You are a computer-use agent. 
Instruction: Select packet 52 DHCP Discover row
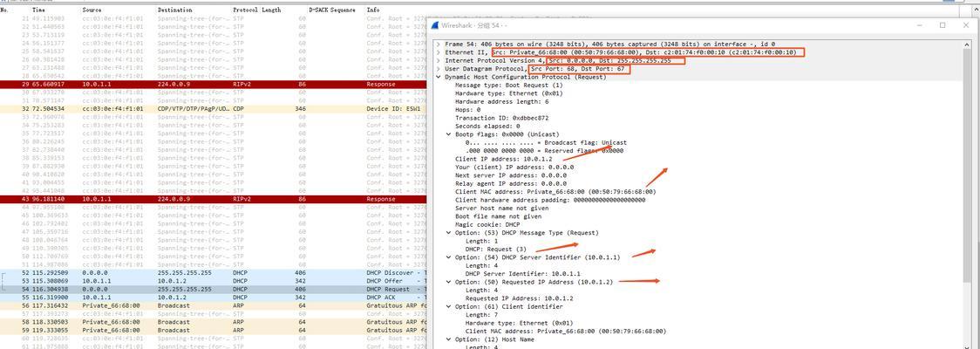[214, 273]
